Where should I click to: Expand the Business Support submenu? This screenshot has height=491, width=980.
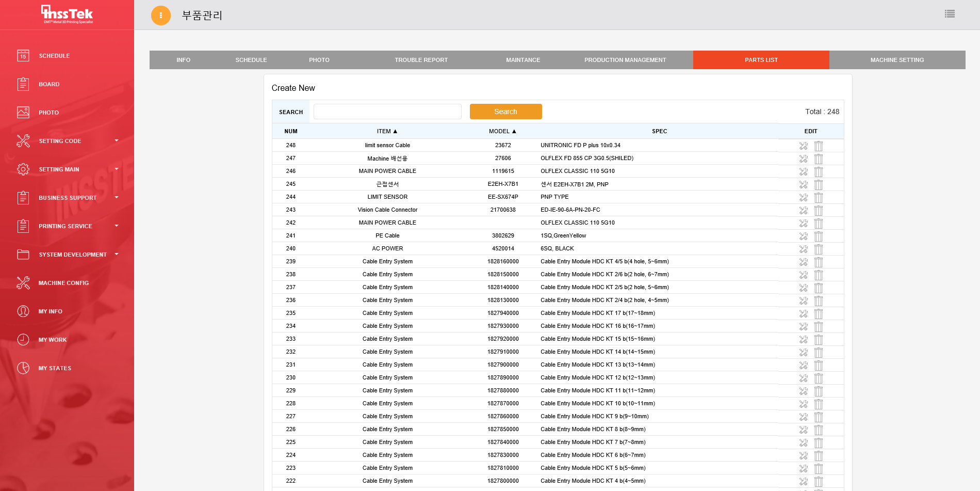(117, 197)
